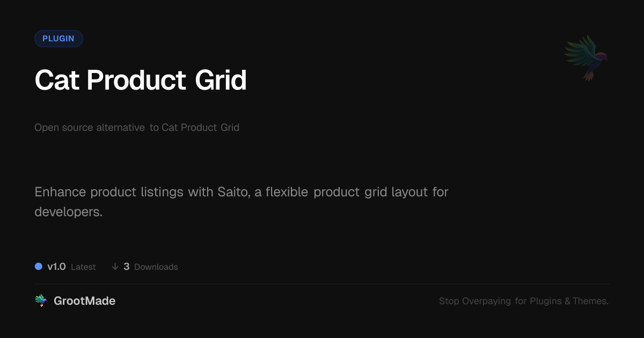Viewport: 644px width, 338px height.
Task: Click the v1.0 version label
Action: coord(56,267)
